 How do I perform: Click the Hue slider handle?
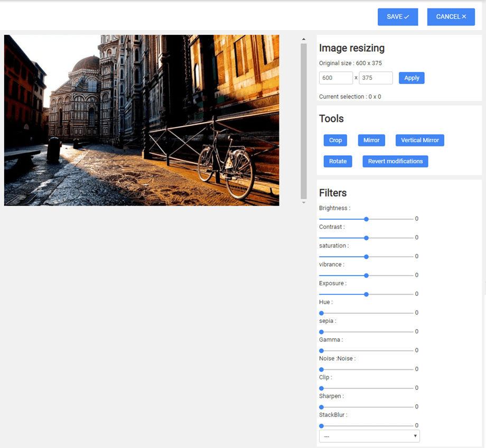[x=321, y=313]
